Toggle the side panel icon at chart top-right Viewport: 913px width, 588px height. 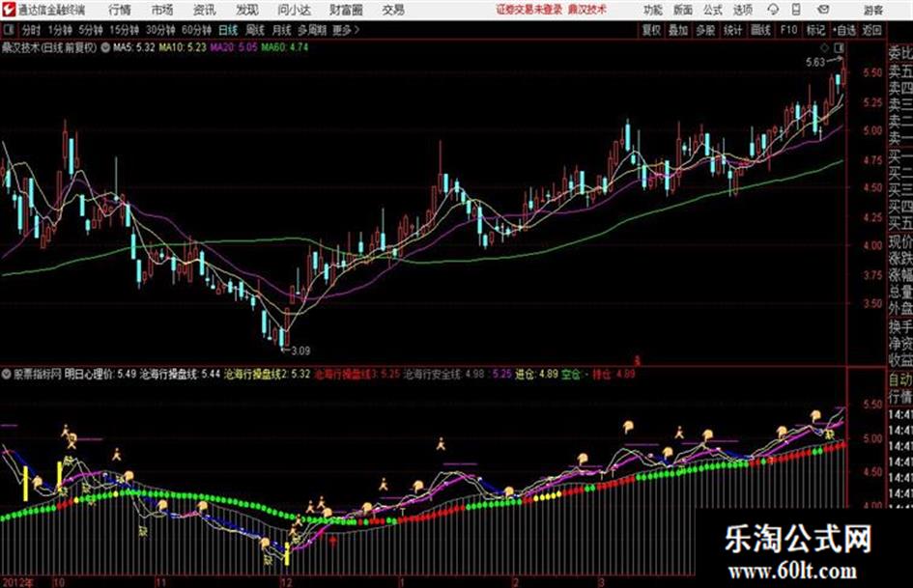pyautogui.click(x=839, y=47)
